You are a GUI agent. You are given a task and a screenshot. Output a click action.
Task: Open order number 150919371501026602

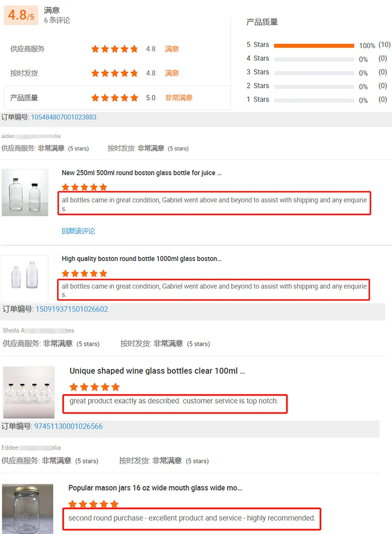72,309
